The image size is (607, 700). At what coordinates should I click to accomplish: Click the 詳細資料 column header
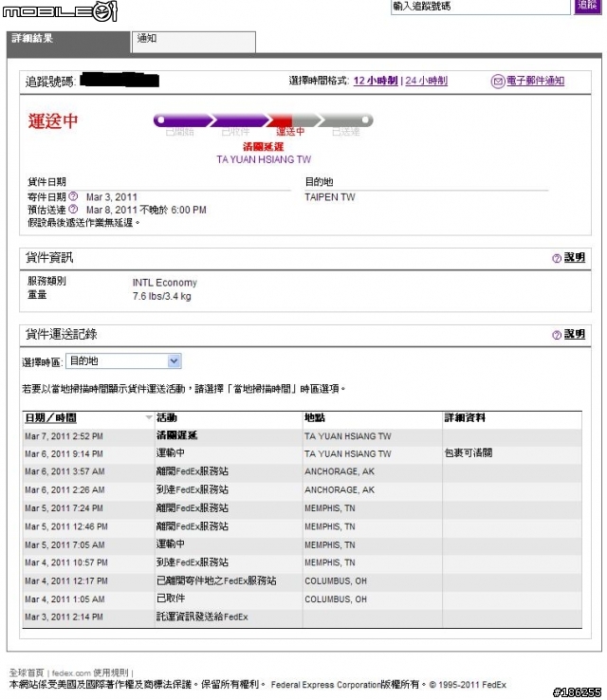click(465, 418)
